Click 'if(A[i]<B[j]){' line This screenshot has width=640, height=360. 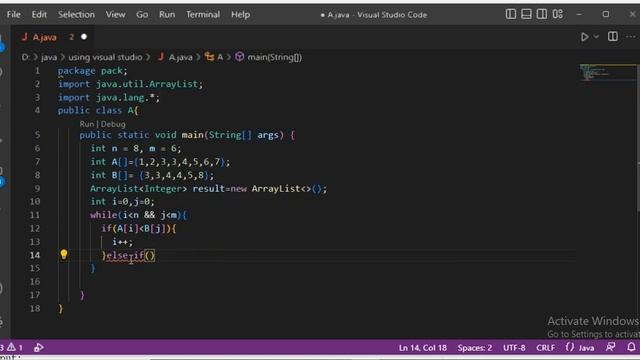139,229
